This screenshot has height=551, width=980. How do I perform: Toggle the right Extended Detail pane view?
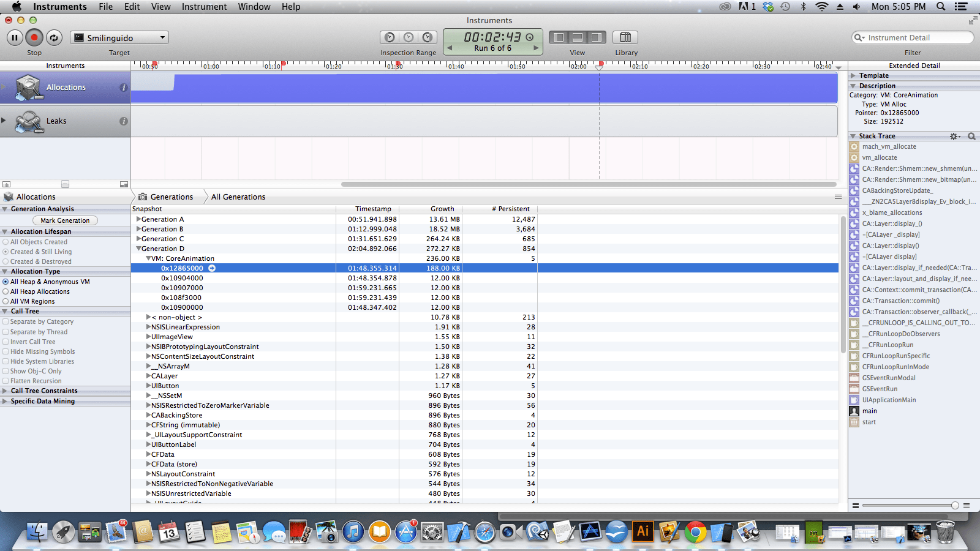click(596, 37)
